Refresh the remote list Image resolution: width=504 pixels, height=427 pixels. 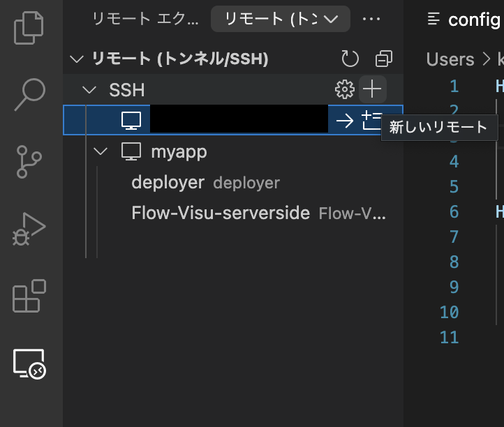pyautogui.click(x=350, y=59)
